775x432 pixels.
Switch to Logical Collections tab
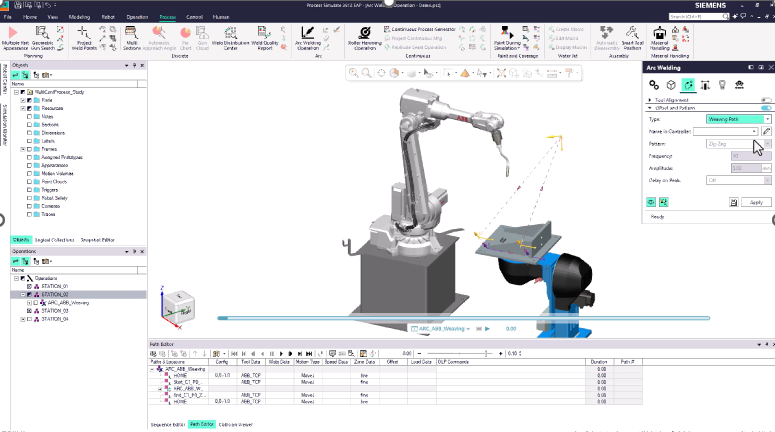pyautogui.click(x=54, y=240)
